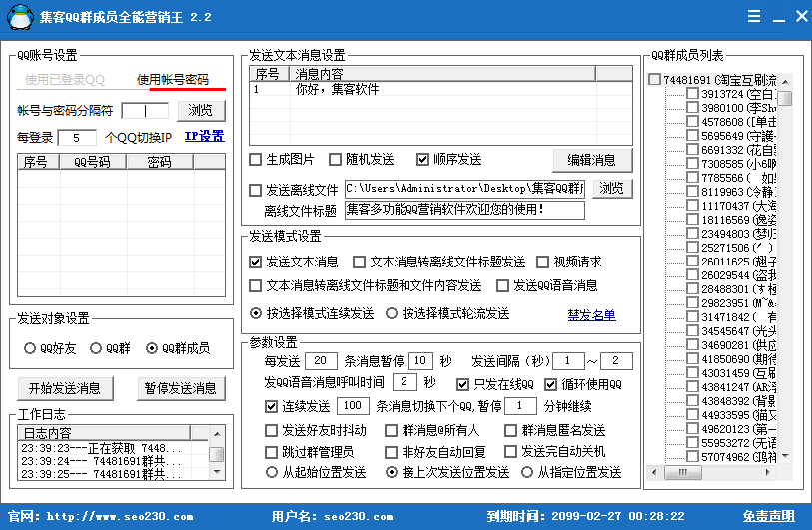This screenshot has width=812, height=530.
Task: Enable the 生成图片 checkbox
Action: click(256, 160)
